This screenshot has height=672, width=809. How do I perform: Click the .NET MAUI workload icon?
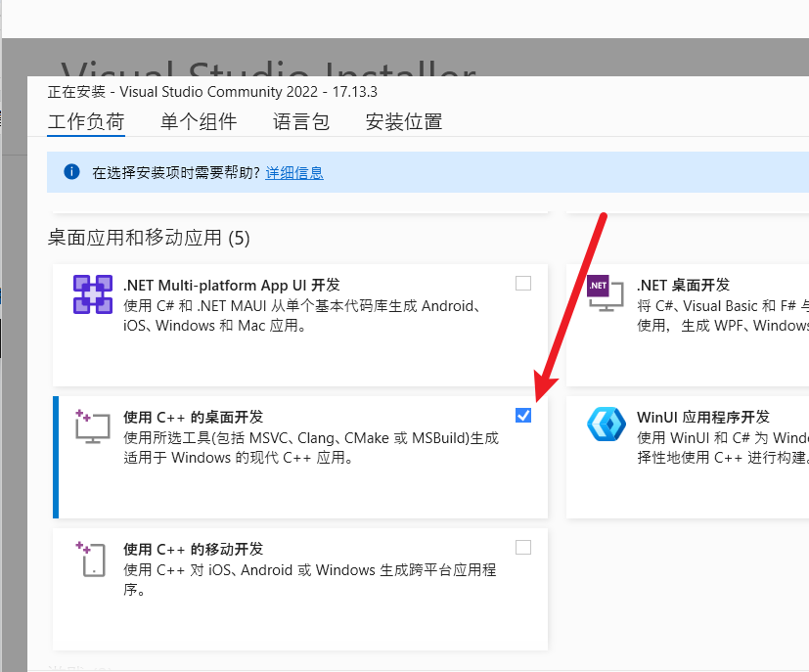coord(93,294)
